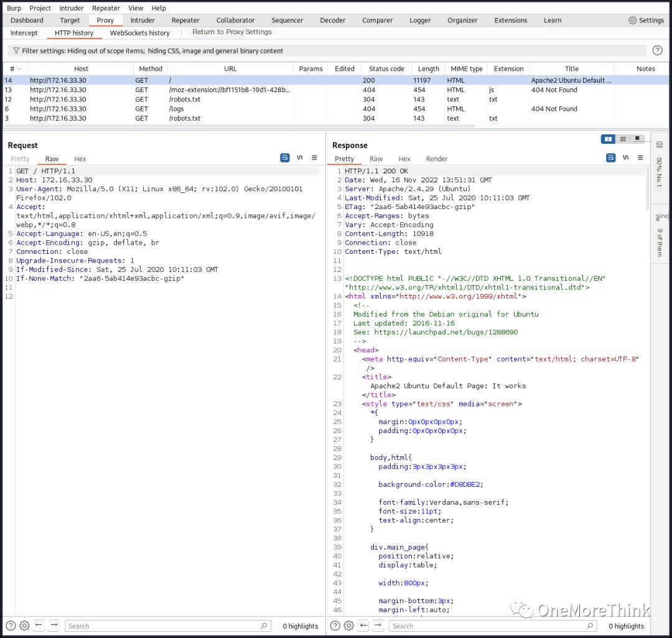
Task: Open the Repeater menu in the menu bar
Action: pyautogui.click(x=106, y=8)
